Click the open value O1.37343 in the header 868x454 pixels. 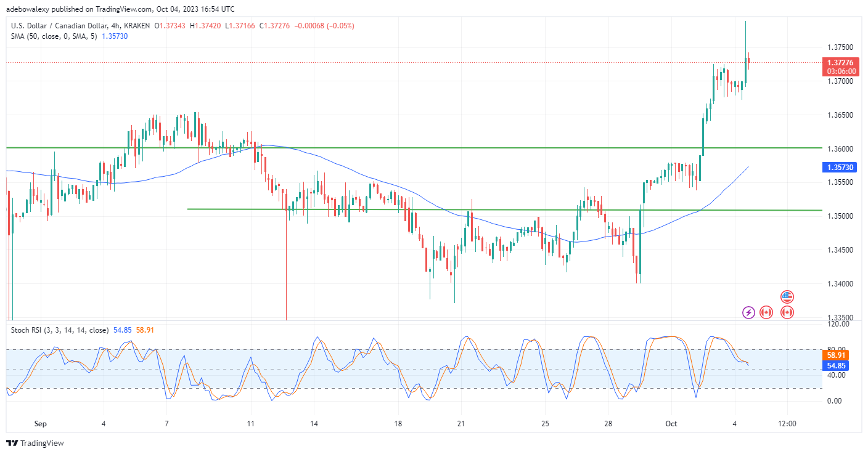pyautogui.click(x=171, y=26)
